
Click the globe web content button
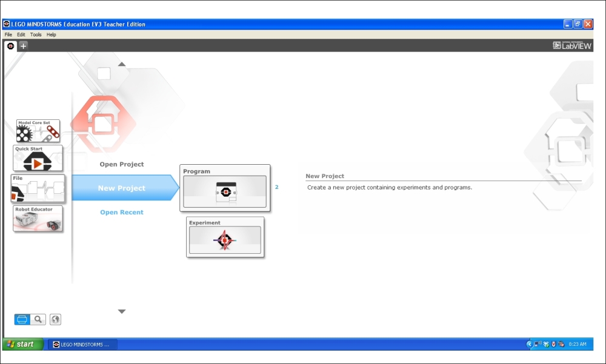(55, 319)
